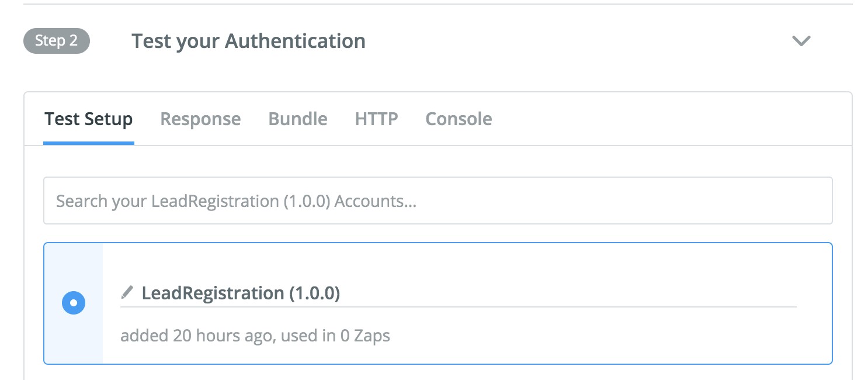Click empty area right of account name

(567, 293)
